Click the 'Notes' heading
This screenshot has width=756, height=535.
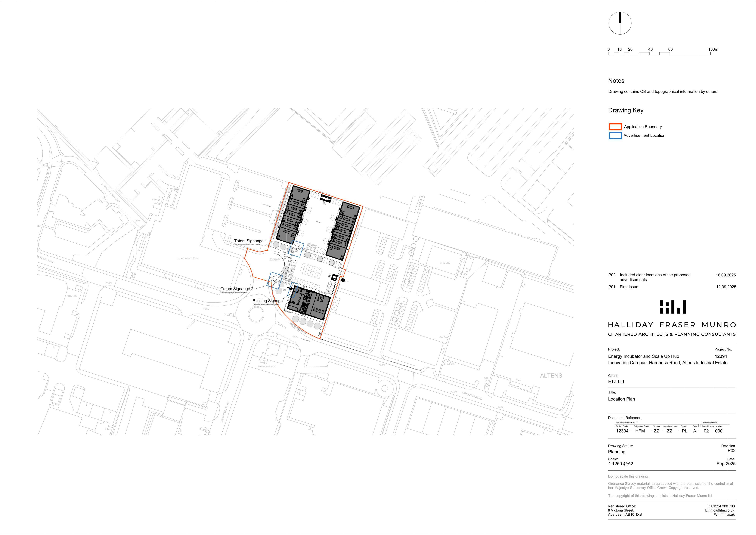(x=616, y=81)
